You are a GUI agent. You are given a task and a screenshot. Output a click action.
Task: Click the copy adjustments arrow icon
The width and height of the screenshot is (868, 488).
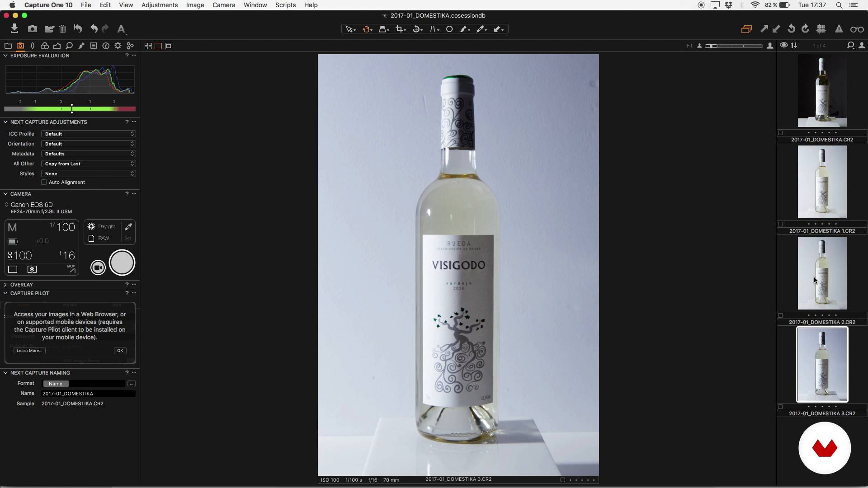[x=764, y=29]
